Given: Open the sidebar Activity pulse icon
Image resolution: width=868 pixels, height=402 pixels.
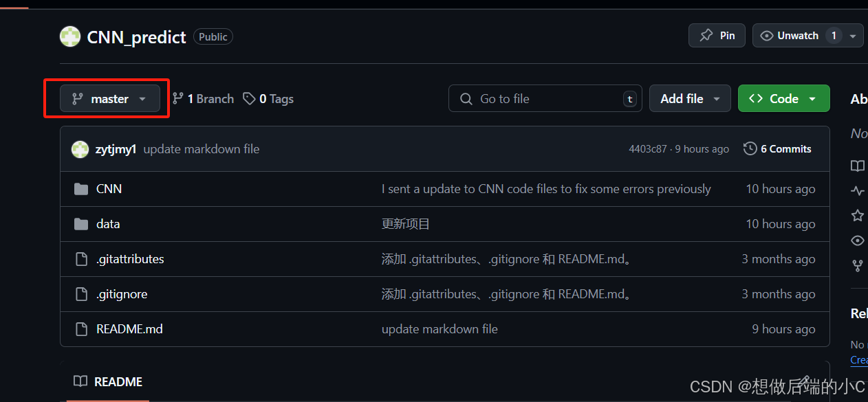Looking at the screenshot, I should [858, 191].
